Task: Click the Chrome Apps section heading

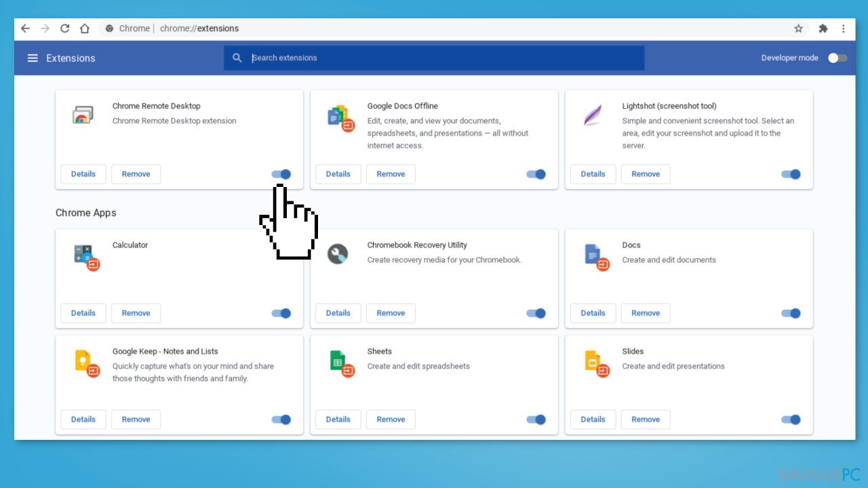Action: tap(86, 213)
